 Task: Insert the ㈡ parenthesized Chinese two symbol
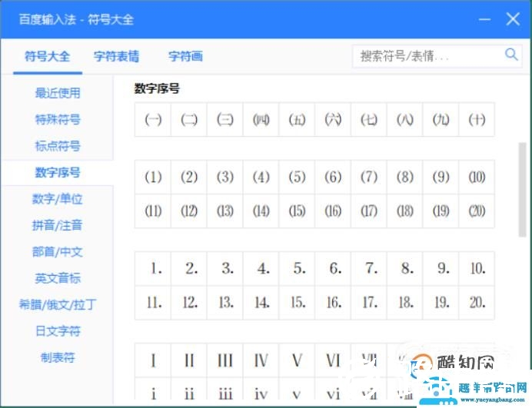click(x=189, y=120)
